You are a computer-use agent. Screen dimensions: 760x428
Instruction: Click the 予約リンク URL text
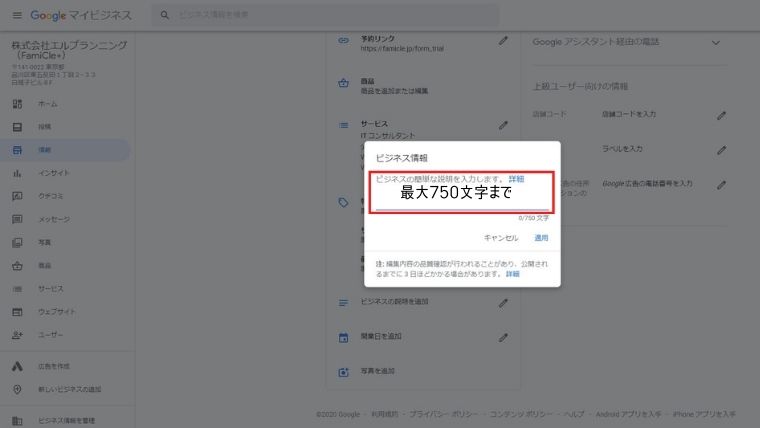click(x=402, y=49)
